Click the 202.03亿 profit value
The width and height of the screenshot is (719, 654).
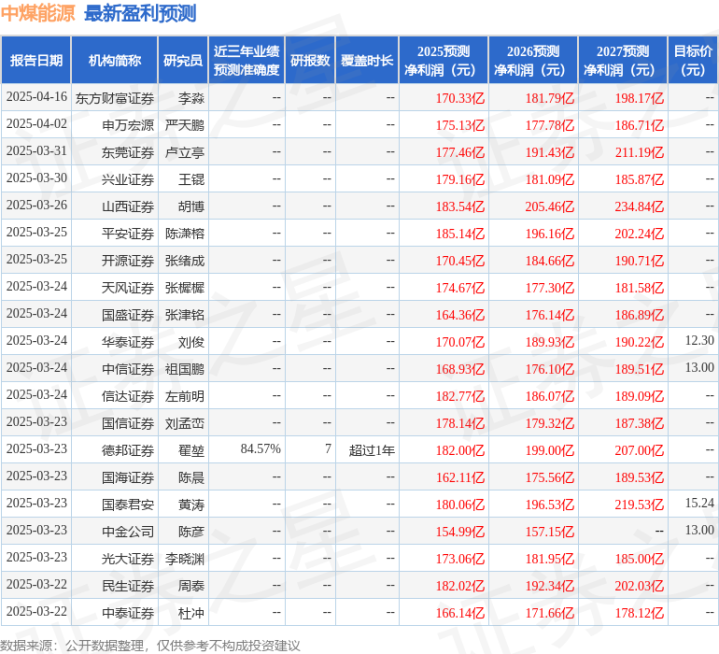coord(639,585)
